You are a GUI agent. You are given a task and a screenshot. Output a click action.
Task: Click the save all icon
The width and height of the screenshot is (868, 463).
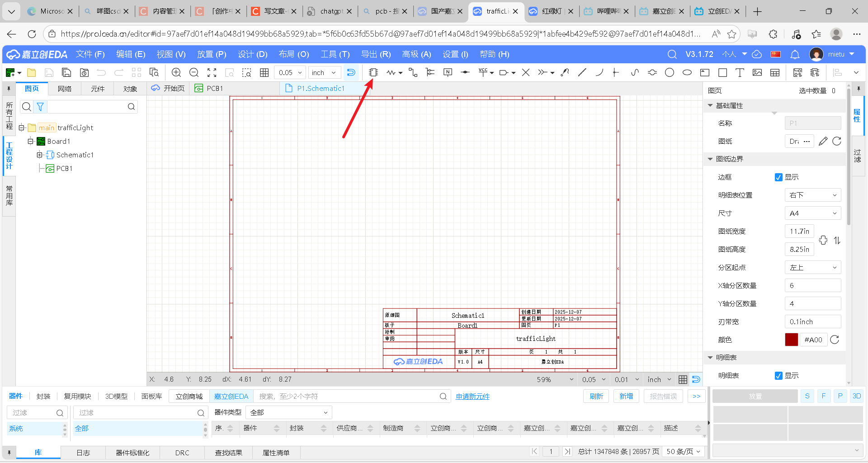click(x=66, y=72)
